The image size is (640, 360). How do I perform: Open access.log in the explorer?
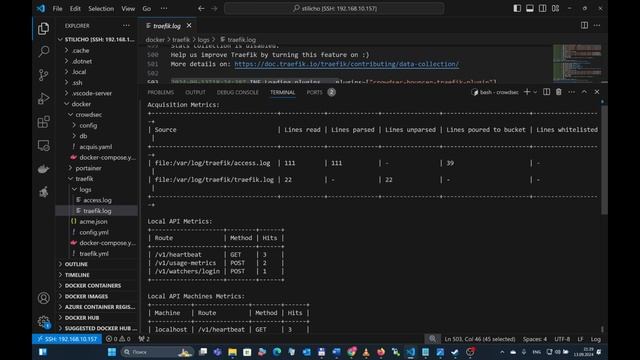click(x=97, y=200)
